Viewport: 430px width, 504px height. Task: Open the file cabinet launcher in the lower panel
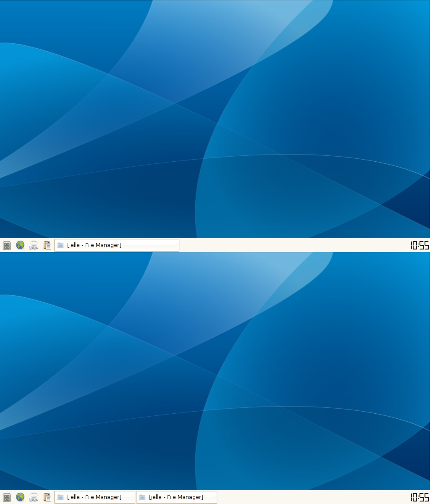(7, 497)
